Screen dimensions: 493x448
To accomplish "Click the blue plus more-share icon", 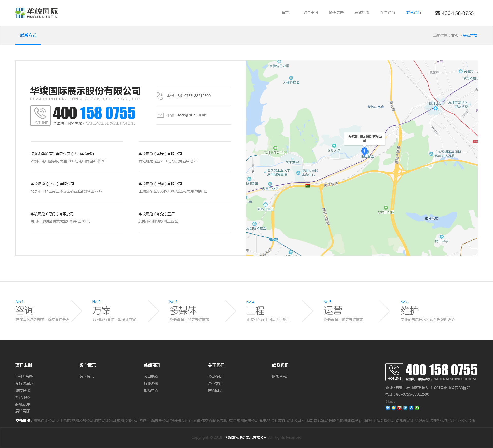I will (x=388, y=408).
